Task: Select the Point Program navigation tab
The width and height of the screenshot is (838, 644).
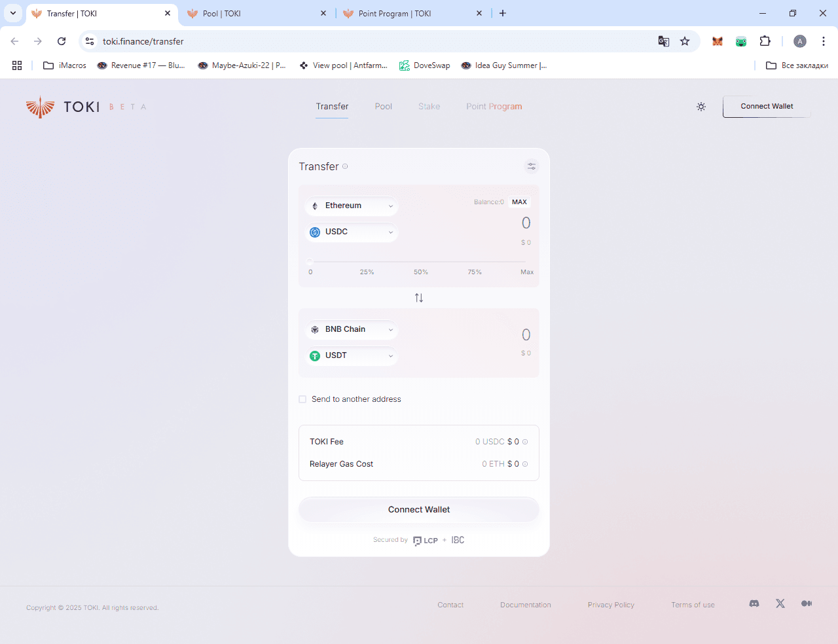Action: tap(494, 107)
